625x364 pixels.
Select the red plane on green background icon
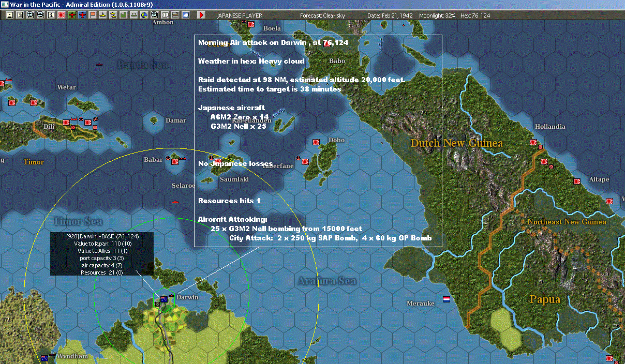(72, 15)
